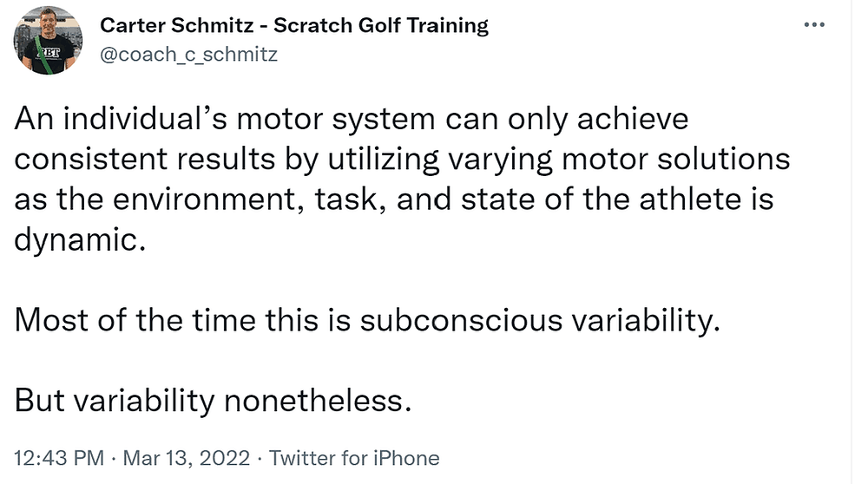The height and width of the screenshot is (484, 868).
Task: Click the shirt logo inside the avatar
Action: click(x=48, y=52)
